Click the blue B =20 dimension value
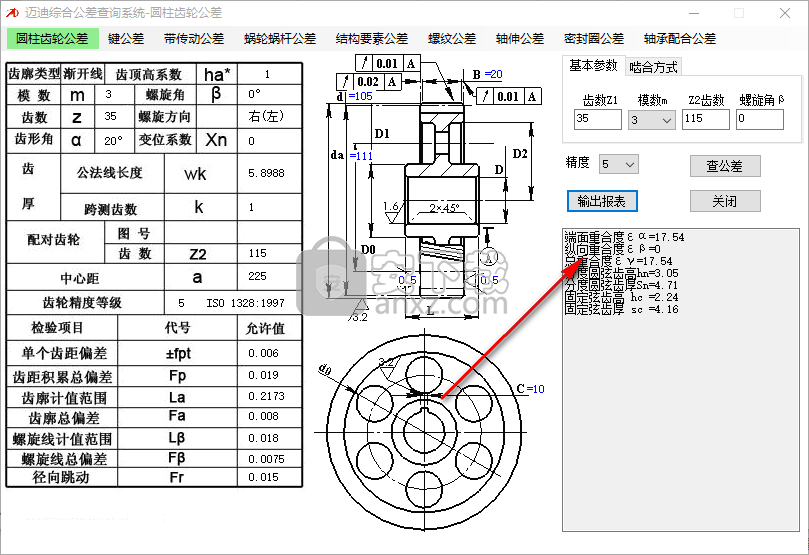Image resolution: width=809 pixels, height=555 pixels. click(x=494, y=74)
